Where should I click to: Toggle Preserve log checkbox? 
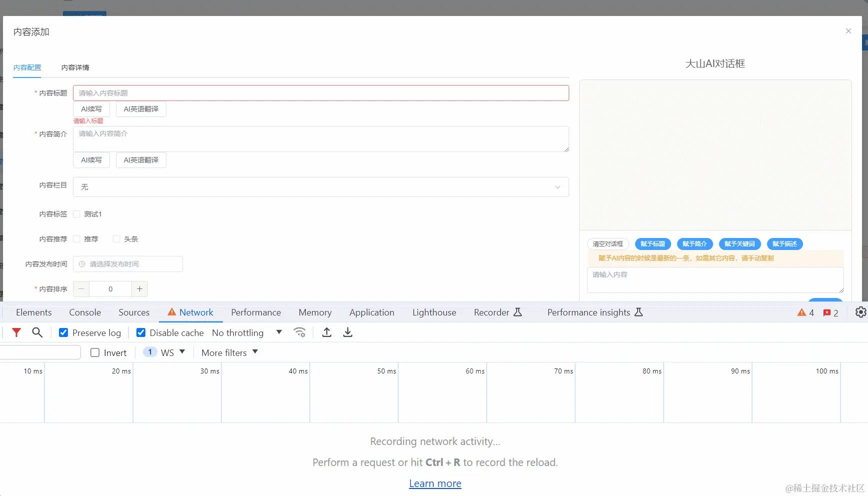click(x=63, y=332)
